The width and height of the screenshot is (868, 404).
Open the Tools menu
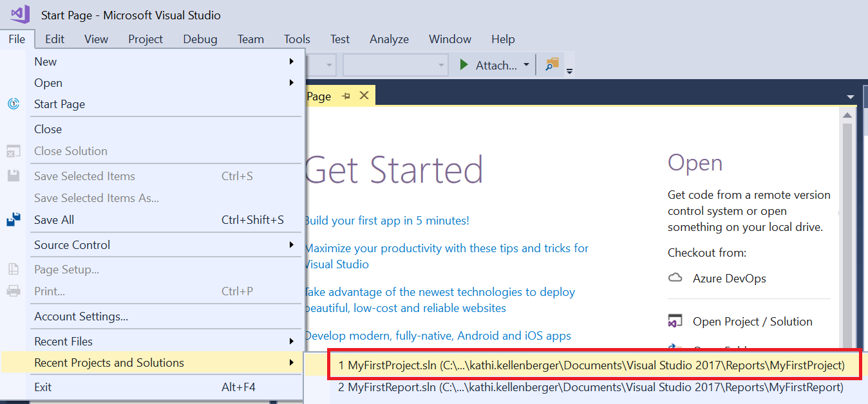tap(297, 39)
